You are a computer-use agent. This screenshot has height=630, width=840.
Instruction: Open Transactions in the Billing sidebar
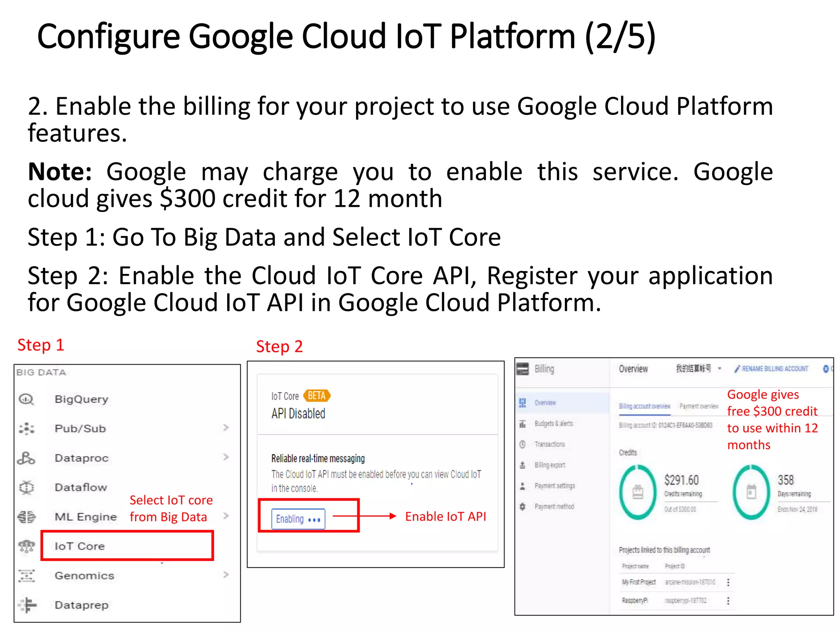click(550, 444)
